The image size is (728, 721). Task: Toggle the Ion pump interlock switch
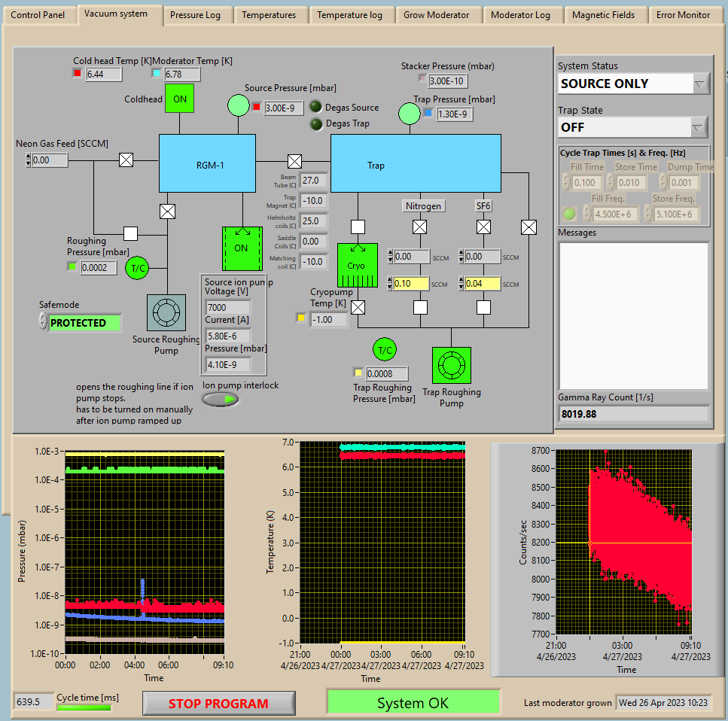(x=221, y=399)
